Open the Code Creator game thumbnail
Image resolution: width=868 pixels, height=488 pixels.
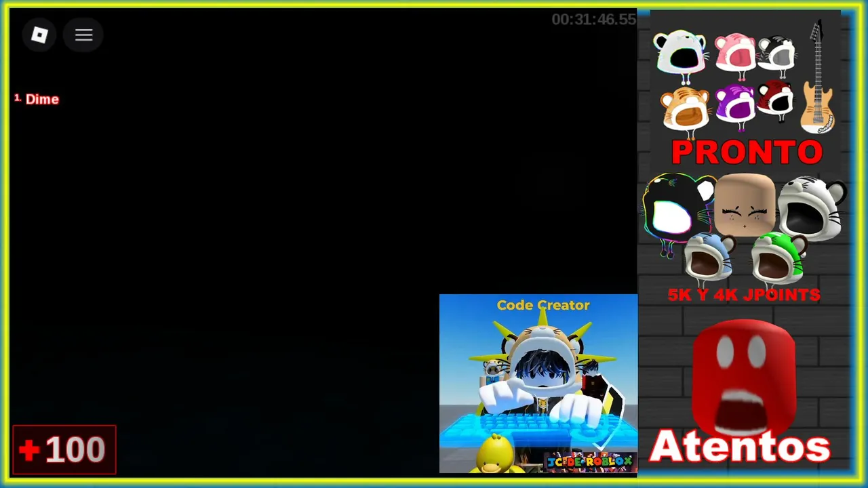click(538, 383)
